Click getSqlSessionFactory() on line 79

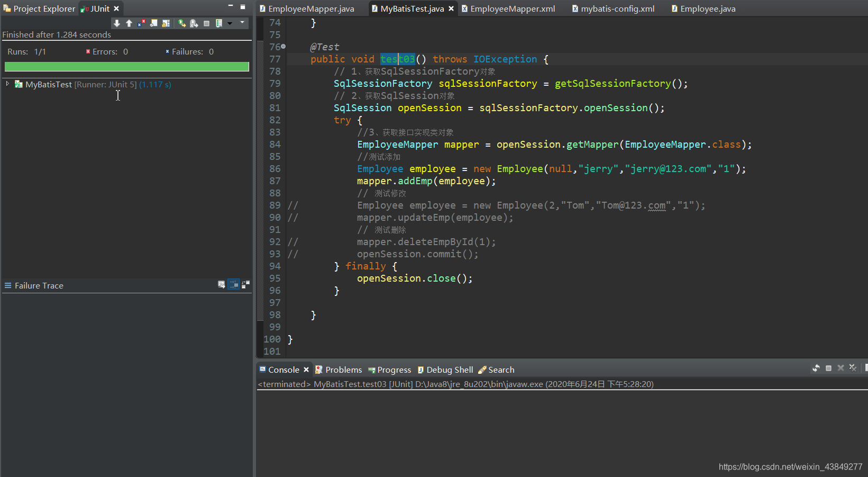(x=619, y=84)
